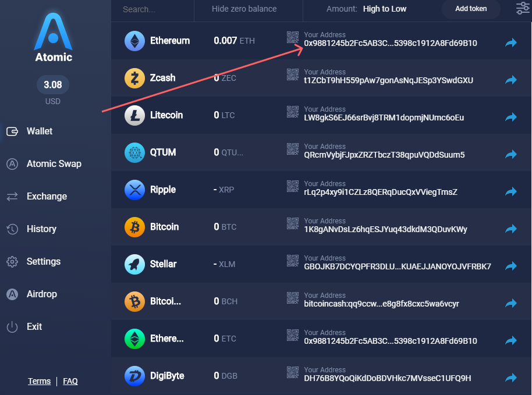Show QR code for ETC address
Screen dimensions: 532x395
[x=292, y=335]
